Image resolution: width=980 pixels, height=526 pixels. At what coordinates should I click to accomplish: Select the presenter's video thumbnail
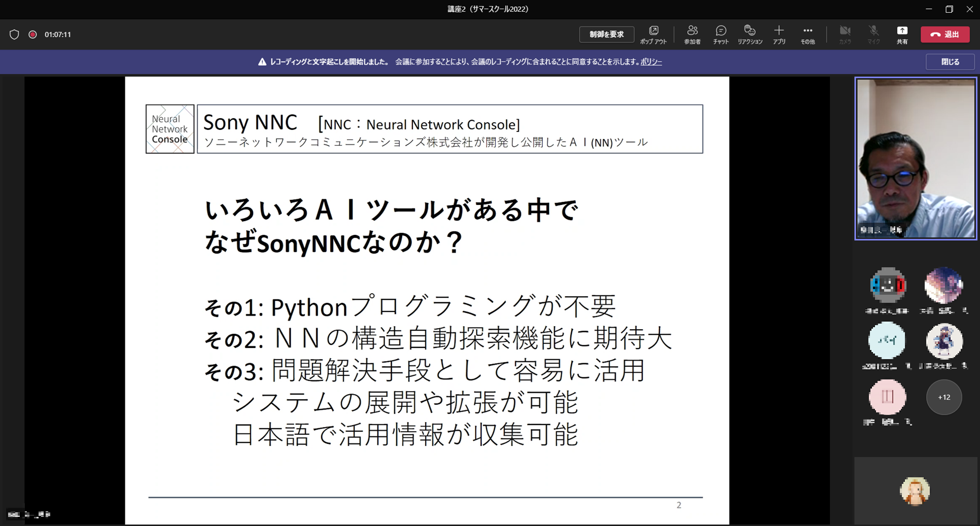click(x=916, y=158)
